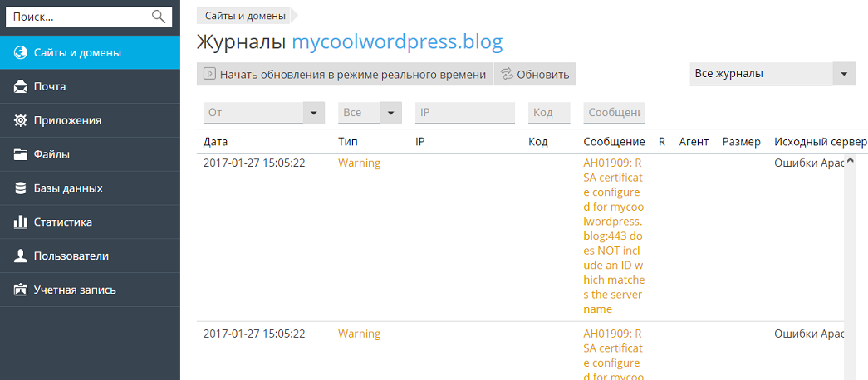Click the folder icon next to Файлы
Viewport: 868px width, 380px height.
21,154
